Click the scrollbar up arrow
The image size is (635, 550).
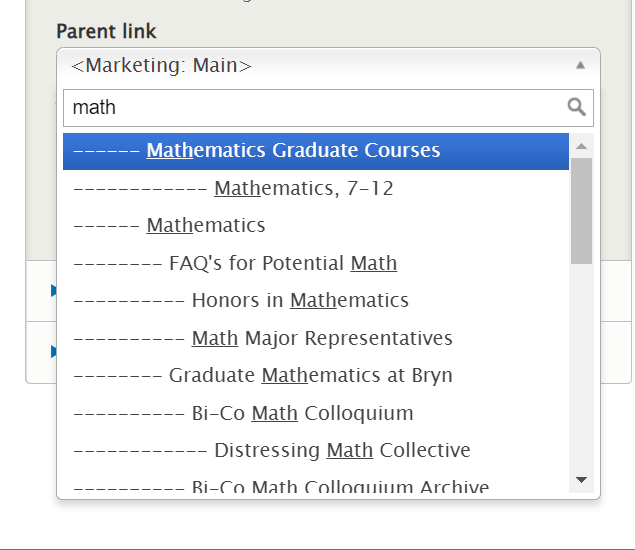(x=581, y=146)
